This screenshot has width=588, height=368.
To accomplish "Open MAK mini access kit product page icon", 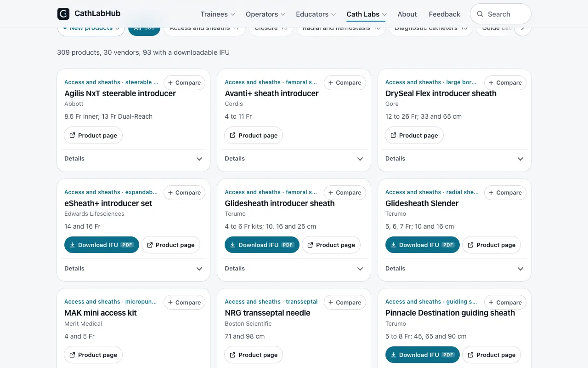I will pyautogui.click(x=72, y=355).
